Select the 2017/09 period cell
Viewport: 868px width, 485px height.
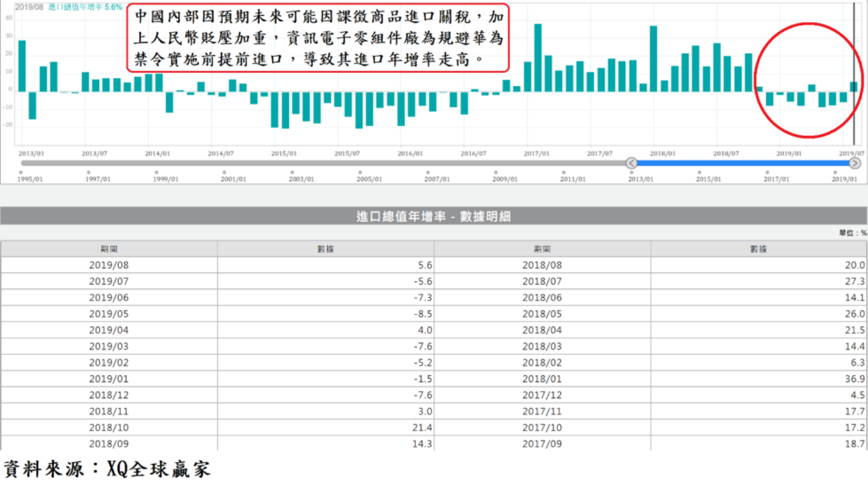pos(541,444)
